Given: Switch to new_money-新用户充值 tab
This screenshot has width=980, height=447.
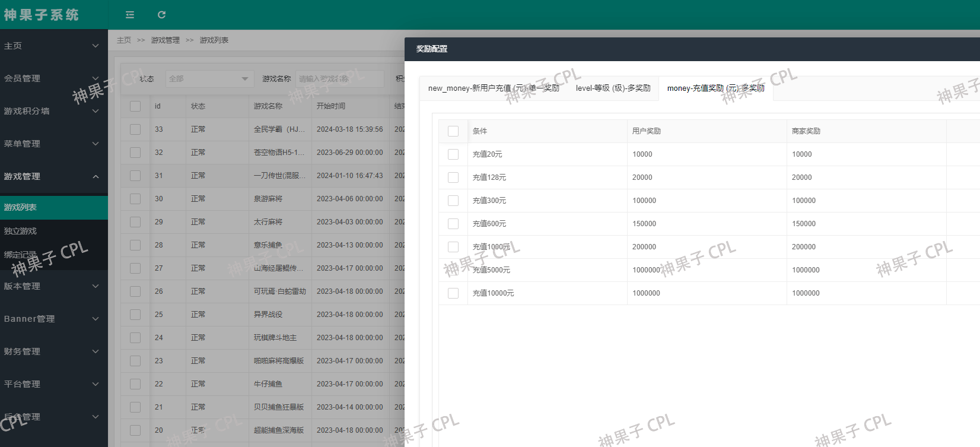Looking at the screenshot, I should coord(494,88).
